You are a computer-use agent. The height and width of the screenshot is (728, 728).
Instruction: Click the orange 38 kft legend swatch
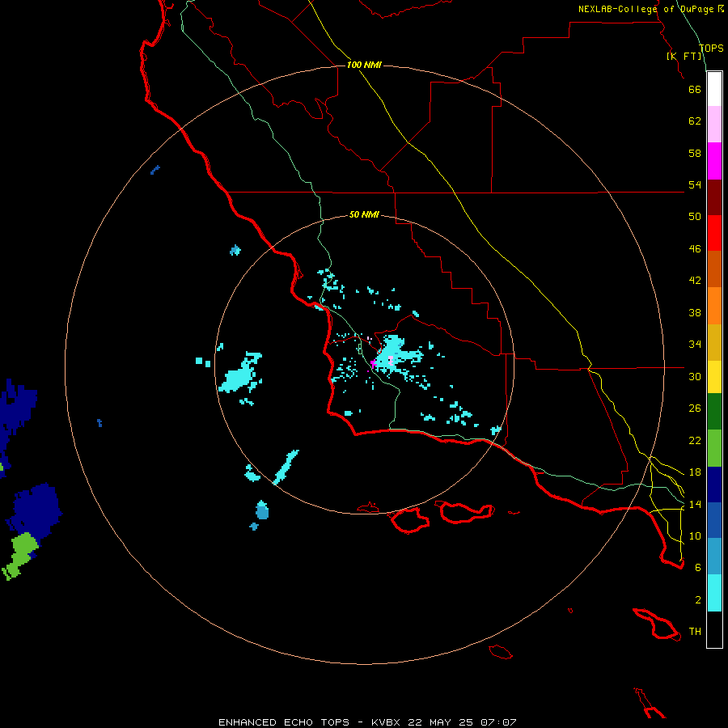[714, 306]
